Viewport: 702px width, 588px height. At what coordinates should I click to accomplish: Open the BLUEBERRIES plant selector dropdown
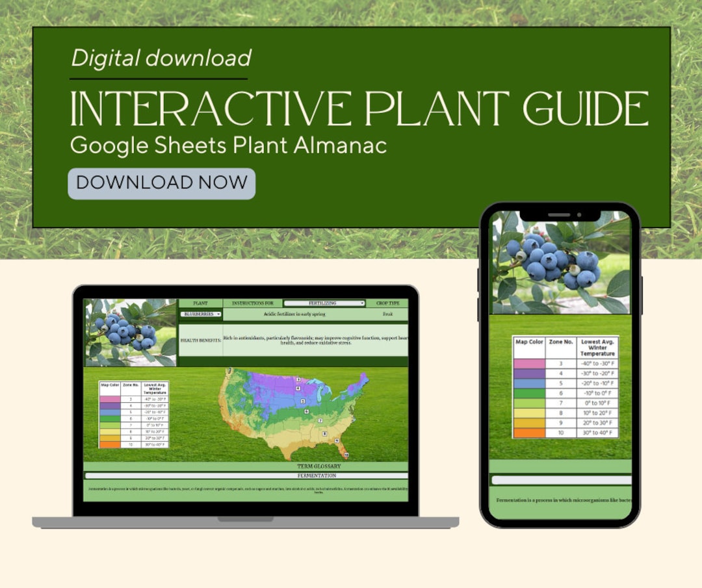click(x=201, y=314)
